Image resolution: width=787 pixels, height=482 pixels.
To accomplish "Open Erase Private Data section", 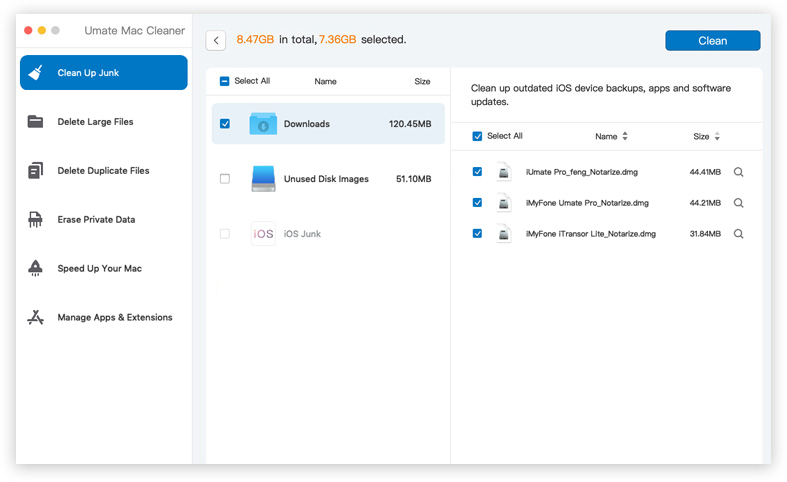I will coord(104,219).
